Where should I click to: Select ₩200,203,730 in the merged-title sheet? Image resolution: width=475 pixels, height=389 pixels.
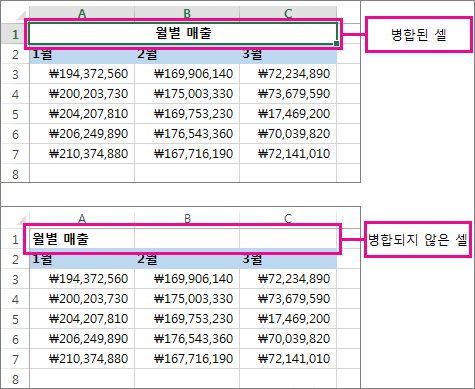tap(82, 94)
